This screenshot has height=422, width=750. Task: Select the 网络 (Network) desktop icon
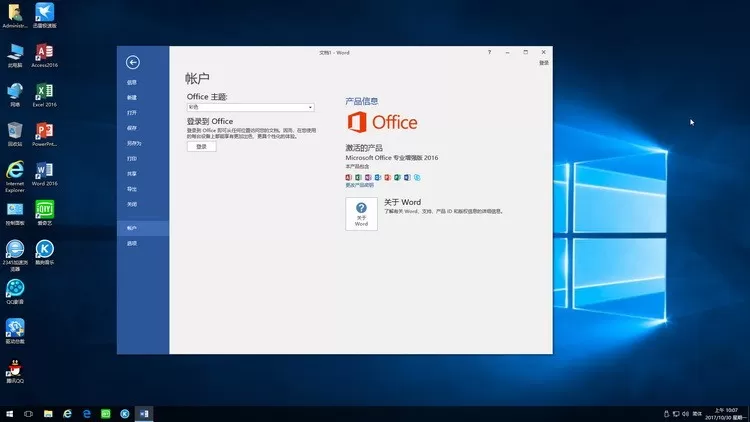pos(15,95)
